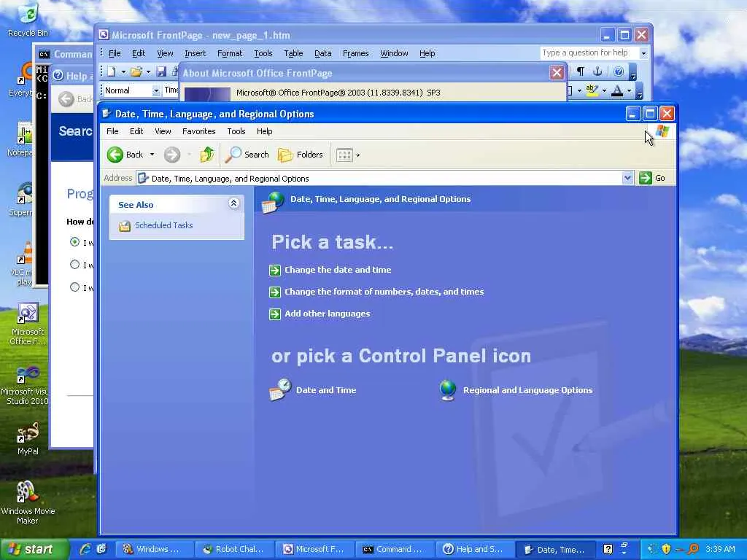Select second radio button in Help window
The width and height of the screenshot is (747, 560).
click(x=75, y=264)
